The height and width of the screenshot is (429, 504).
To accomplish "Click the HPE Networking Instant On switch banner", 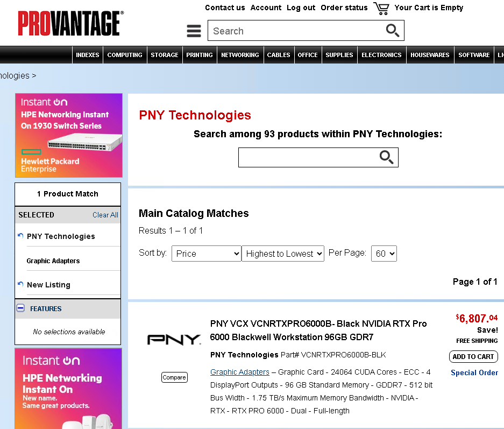I will coord(69,136).
